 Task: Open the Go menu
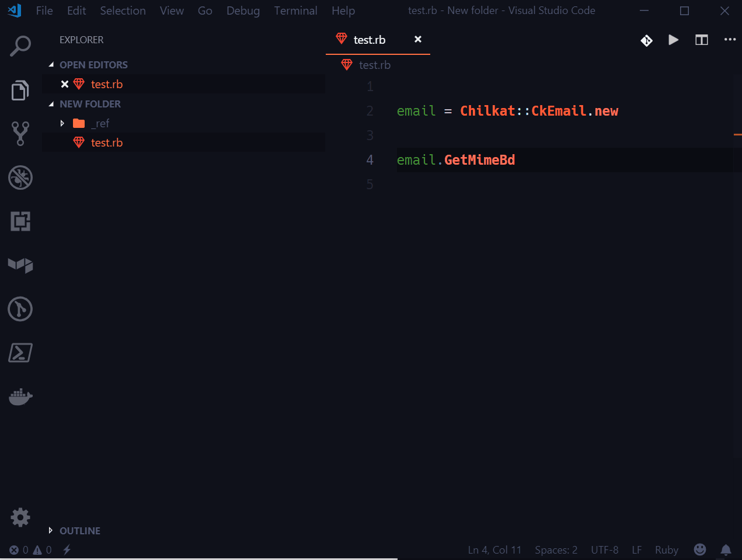click(x=205, y=11)
